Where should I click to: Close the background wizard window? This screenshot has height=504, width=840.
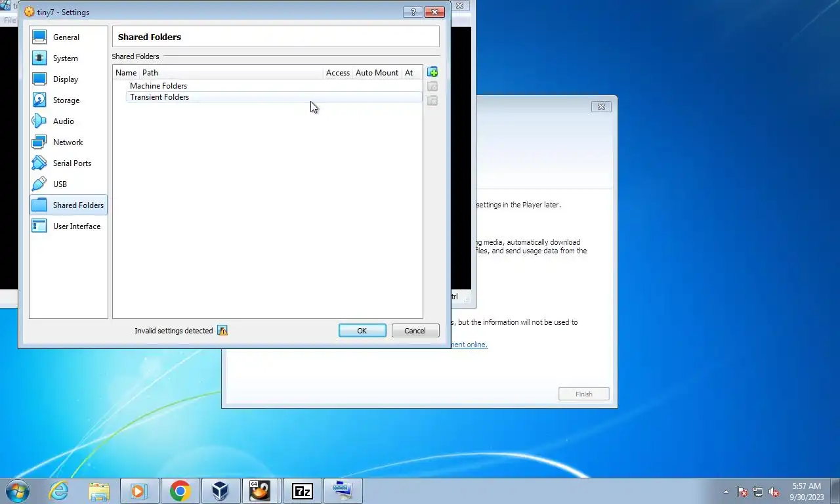601,106
